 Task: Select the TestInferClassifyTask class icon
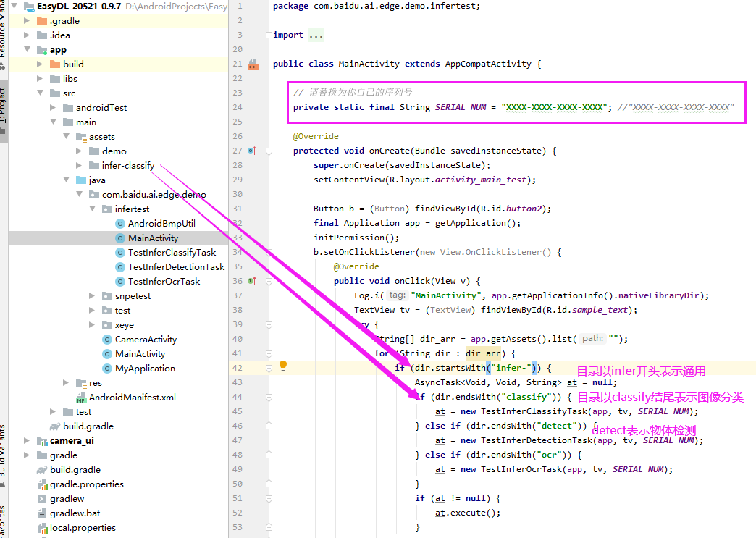[120, 253]
